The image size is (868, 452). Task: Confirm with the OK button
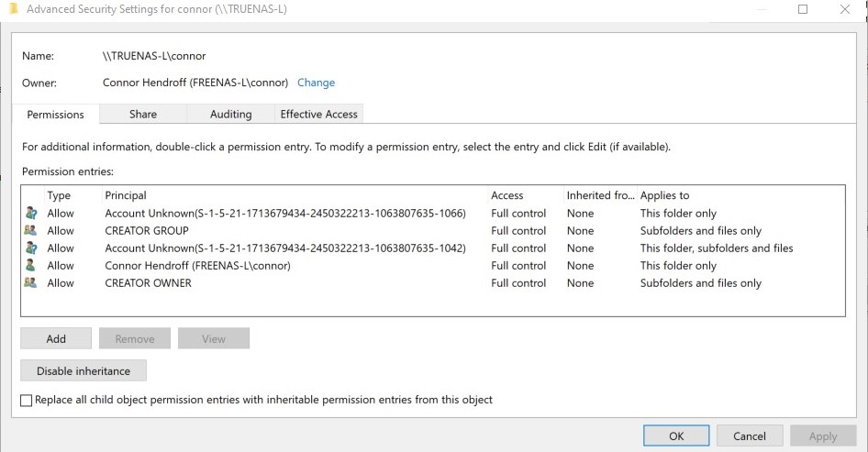[x=676, y=436]
